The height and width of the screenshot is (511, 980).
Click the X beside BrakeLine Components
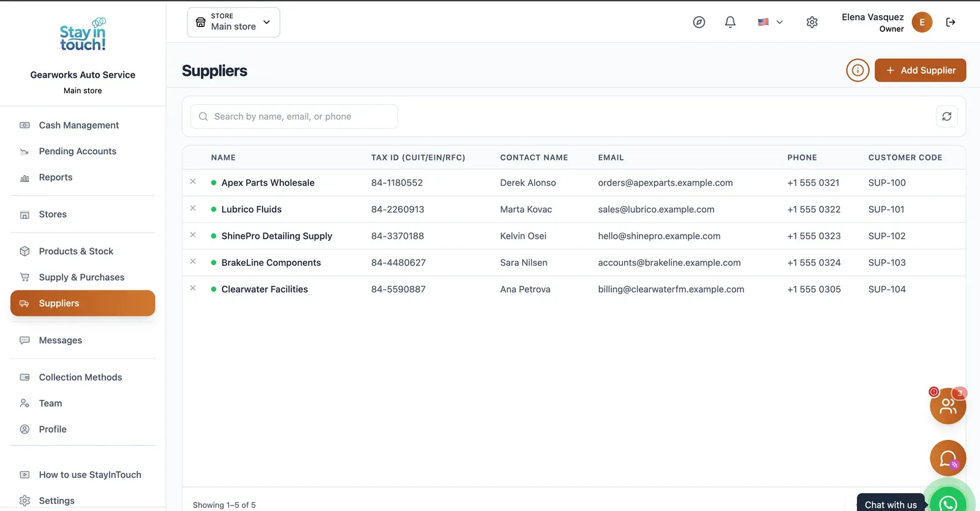click(x=193, y=262)
